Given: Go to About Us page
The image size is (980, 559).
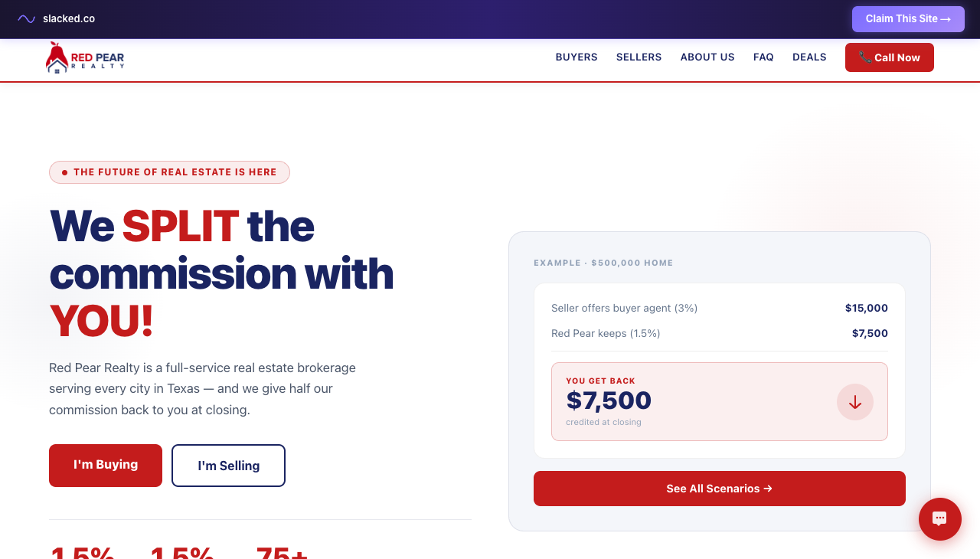Looking at the screenshot, I should tap(707, 57).
